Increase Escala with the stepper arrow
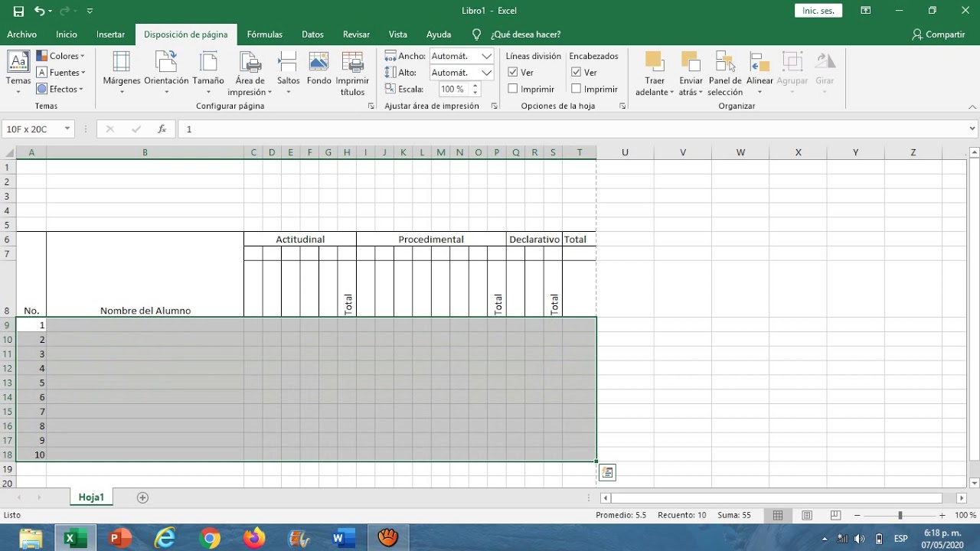This screenshot has width=980, height=551. [475, 86]
